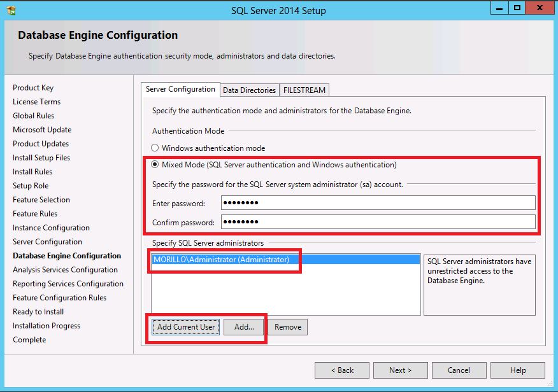Image resolution: width=558 pixels, height=392 pixels.
Task: Click the Installation Progress step
Action: coord(46,326)
